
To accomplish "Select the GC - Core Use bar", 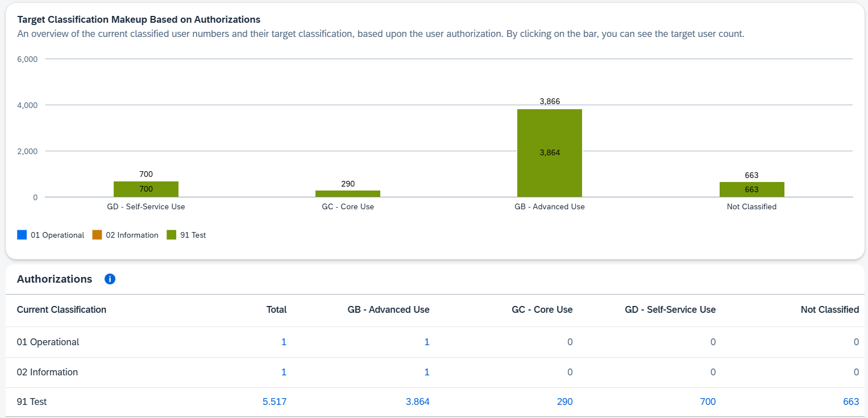I will (348, 193).
